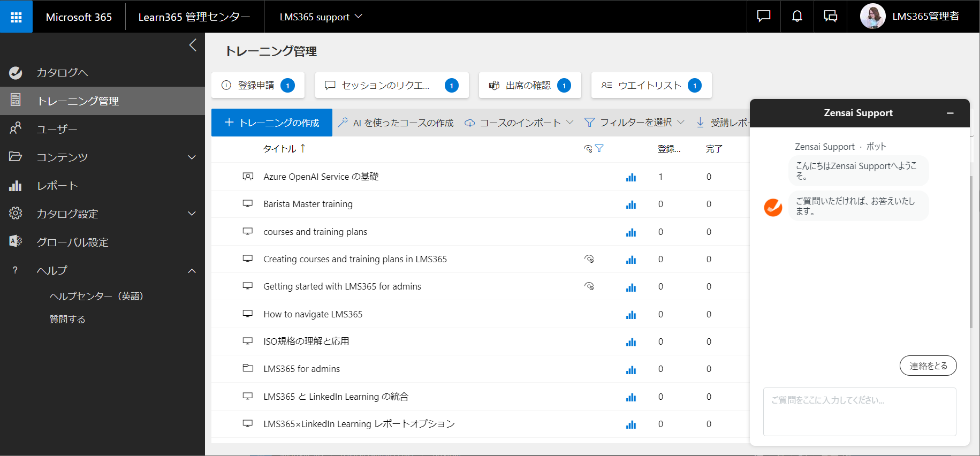Click the chat question input box
The image size is (980, 456).
860,412
